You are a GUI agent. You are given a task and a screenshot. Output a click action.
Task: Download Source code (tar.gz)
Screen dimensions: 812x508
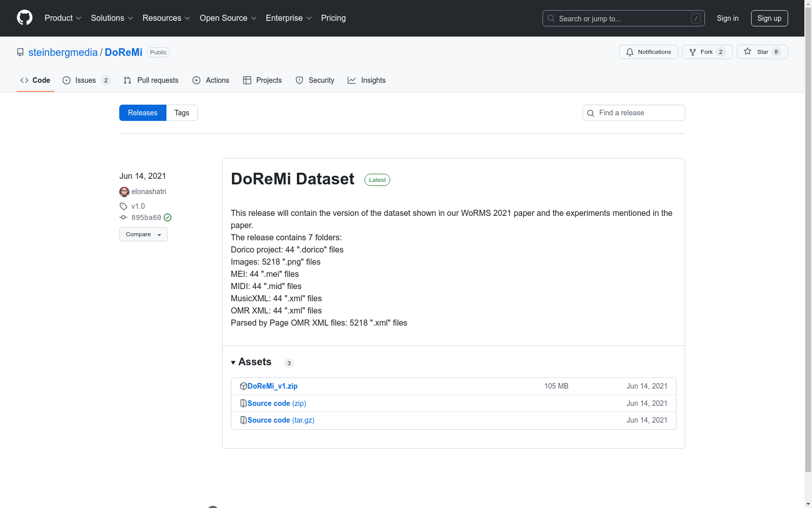click(x=281, y=420)
